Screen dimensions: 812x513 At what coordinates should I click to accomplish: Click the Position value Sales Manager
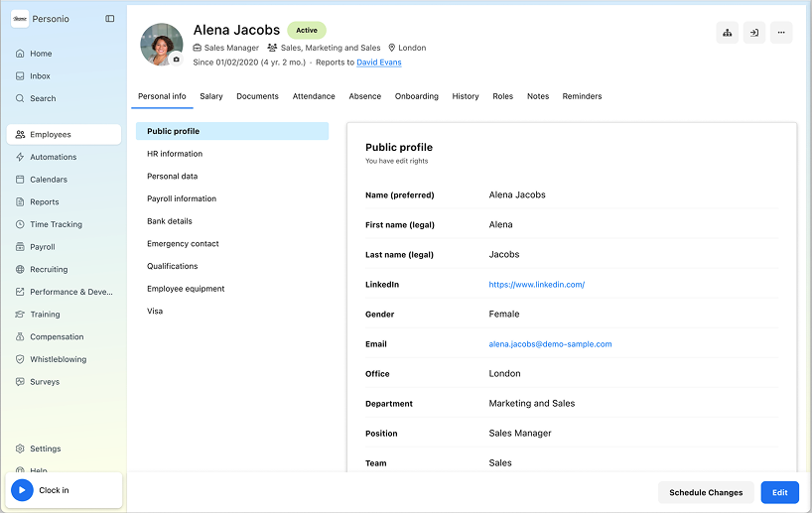[x=520, y=434]
